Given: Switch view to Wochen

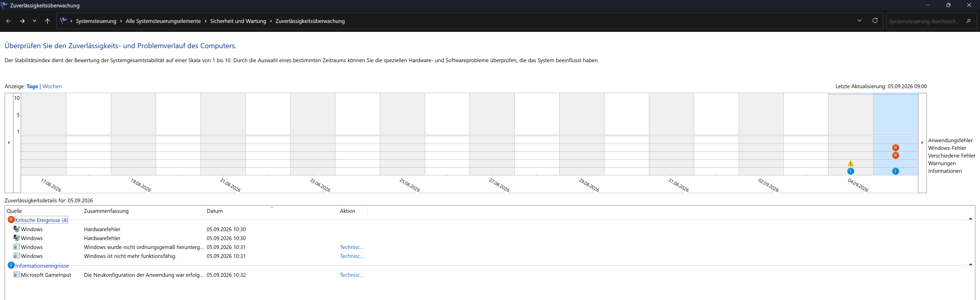Looking at the screenshot, I should (x=52, y=87).
